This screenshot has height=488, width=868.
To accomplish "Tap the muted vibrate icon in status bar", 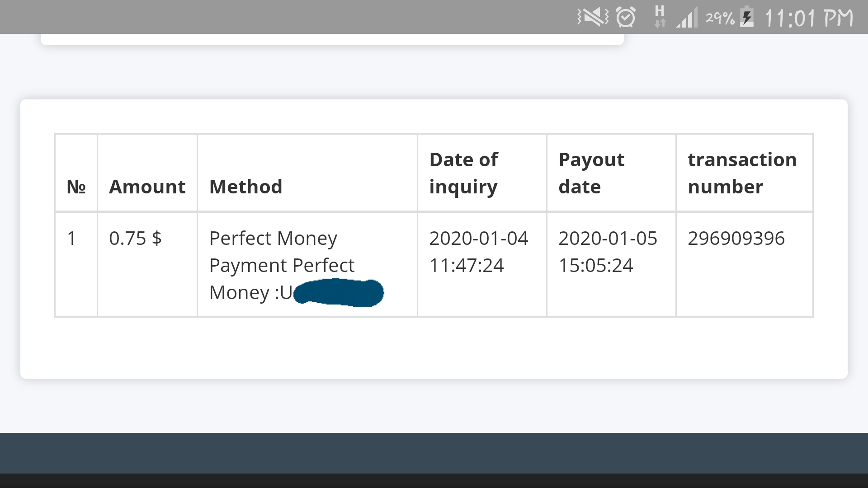I will [x=593, y=17].
